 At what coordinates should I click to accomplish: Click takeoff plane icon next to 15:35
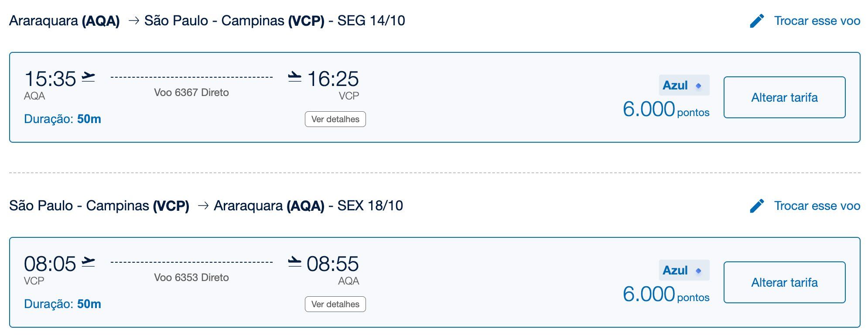(89, 77)
